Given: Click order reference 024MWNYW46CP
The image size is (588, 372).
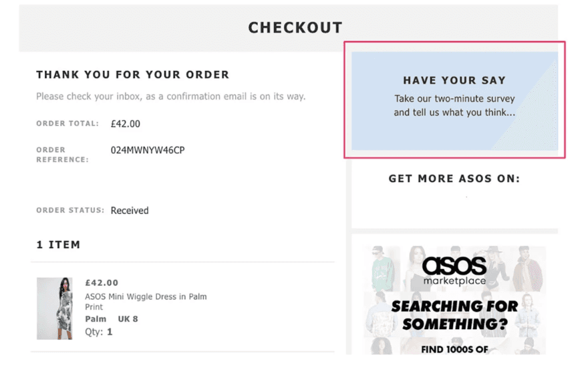Looking at the screenshot, I should (148, 151).
